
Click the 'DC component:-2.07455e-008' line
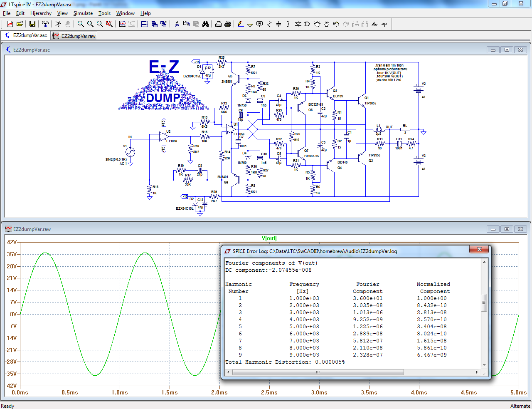pos(268,270)
